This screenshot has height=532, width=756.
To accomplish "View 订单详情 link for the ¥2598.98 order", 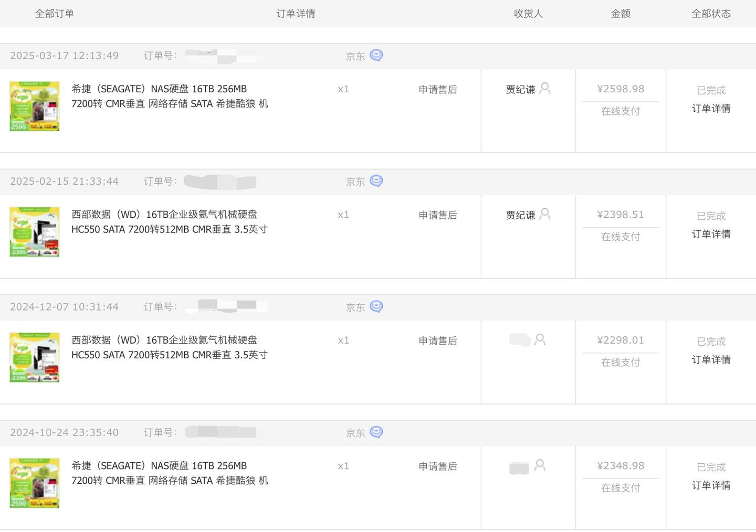I will tap(711, 109).
